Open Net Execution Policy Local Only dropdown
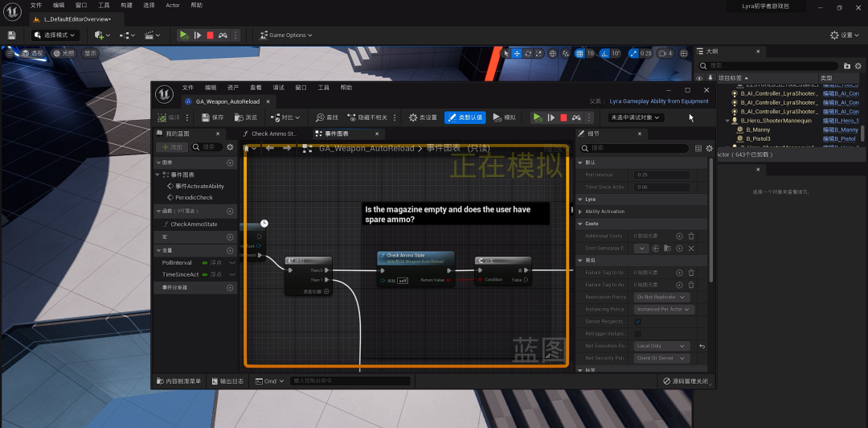The height and width of the screenshot is (428, 868). coord(661,346)
